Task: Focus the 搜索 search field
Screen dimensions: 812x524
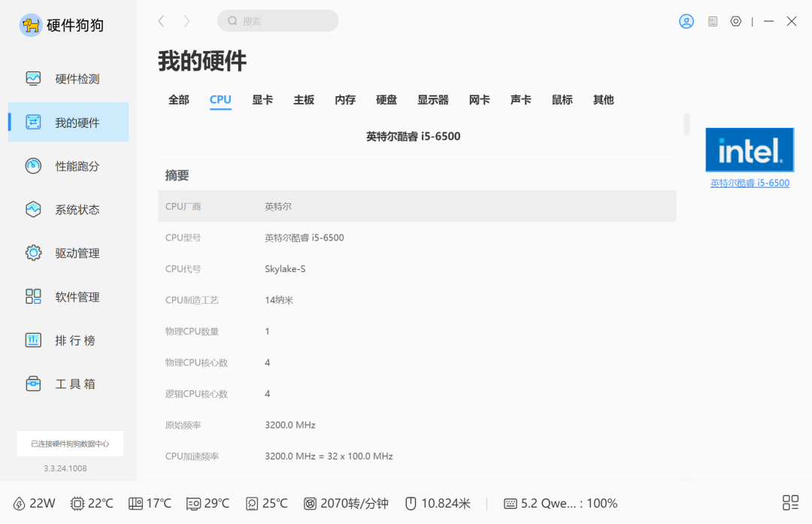Action: [x=277, y=21]
